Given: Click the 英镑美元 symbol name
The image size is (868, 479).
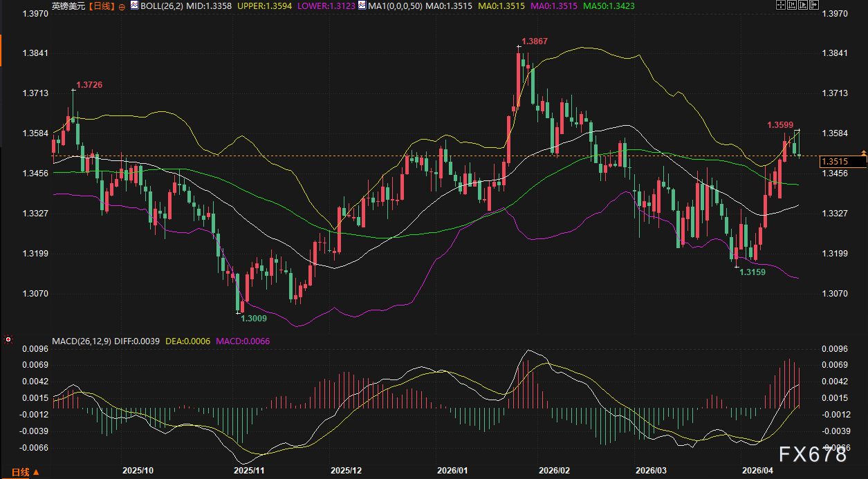Looking at the screenshot, I should [68, 6].
